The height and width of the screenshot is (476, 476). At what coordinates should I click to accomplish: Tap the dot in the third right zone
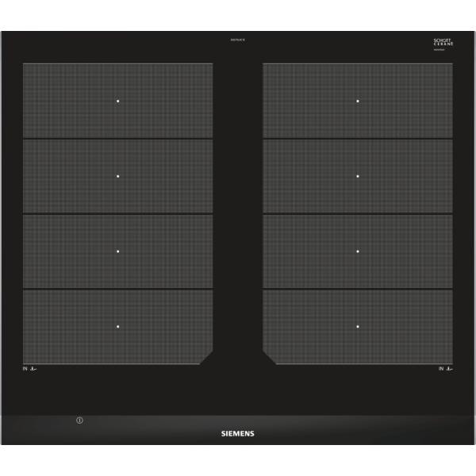point(358,251)
